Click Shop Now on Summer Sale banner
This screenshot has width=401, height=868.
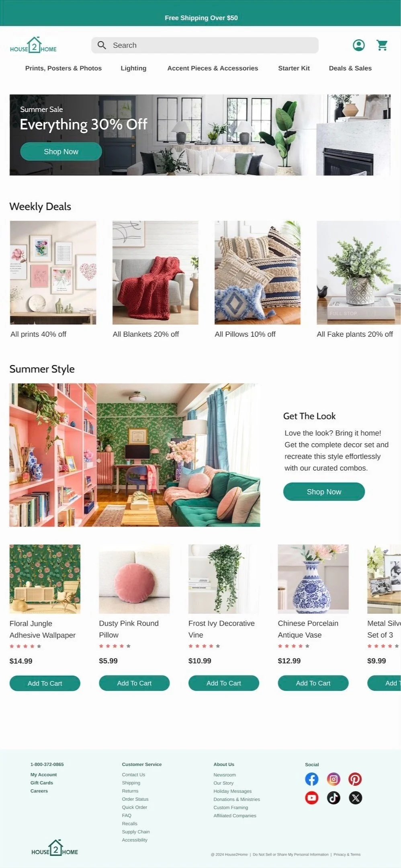(61, 152)
